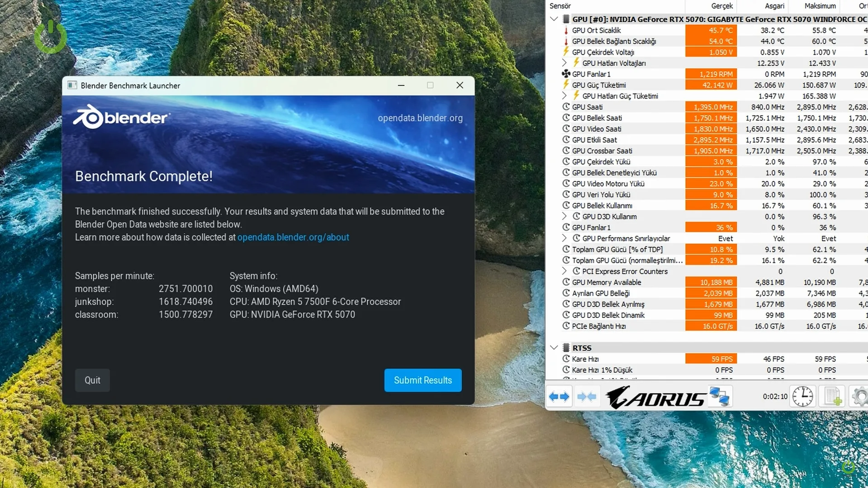The width and height of the screenshot is (868, 488).
Task: Select the Kare Hızı 1% Düşük row
Action: pos(707,370)
